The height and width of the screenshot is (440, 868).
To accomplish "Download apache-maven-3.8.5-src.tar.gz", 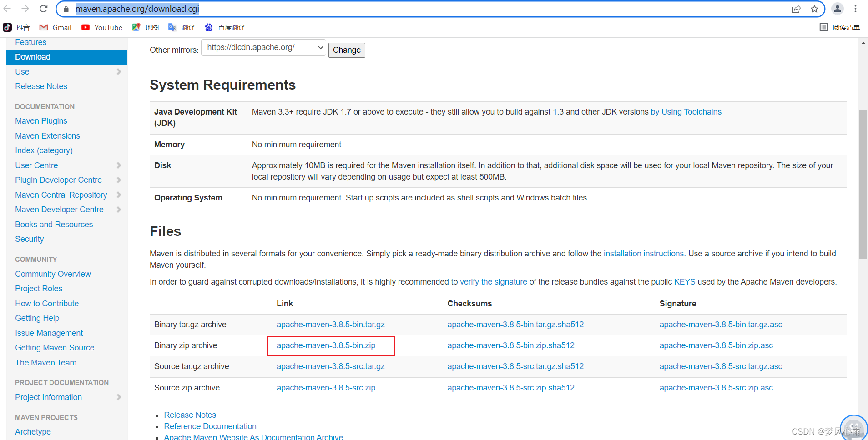I will (331, 366).
